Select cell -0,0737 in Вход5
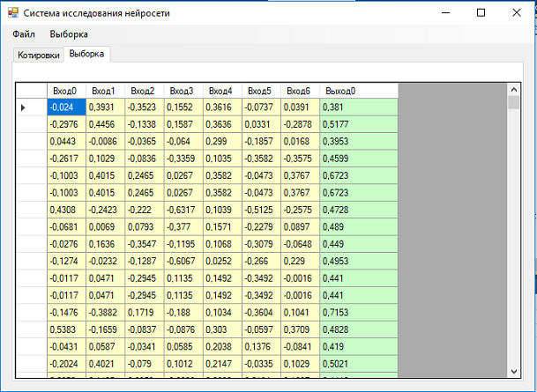 tap(261, 107)
